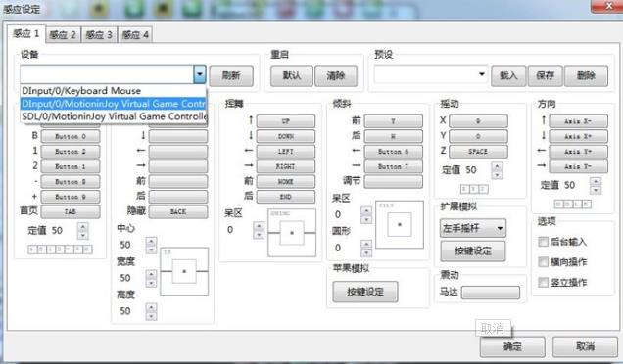Remap the 1 key showing Button 2
This screenshot has height=364, width=623.
tap(71, 152)
